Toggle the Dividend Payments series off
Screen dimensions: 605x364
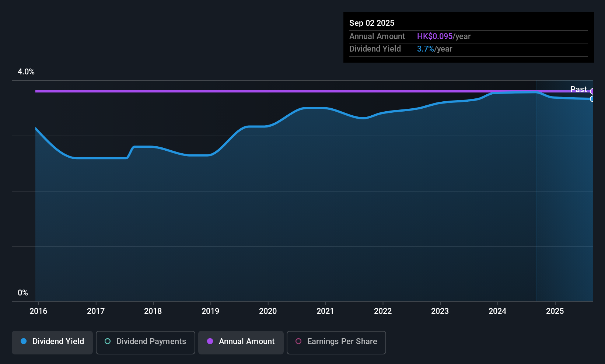point(145,342)
